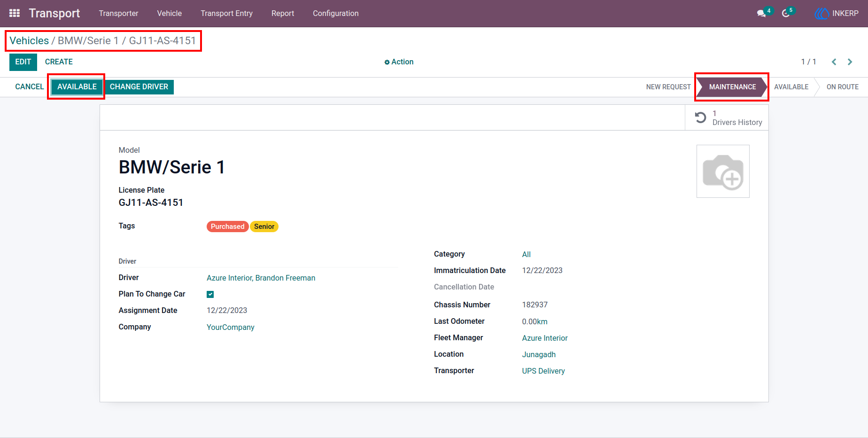Click the EDIT button
Viewport: 868px width, 438px height.
[23, 62]
